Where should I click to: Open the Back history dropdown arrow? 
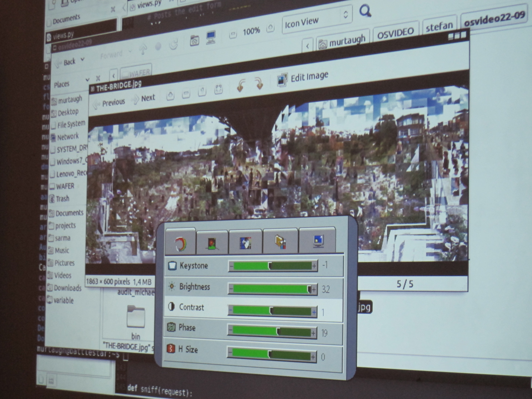(x=83, y=59)
